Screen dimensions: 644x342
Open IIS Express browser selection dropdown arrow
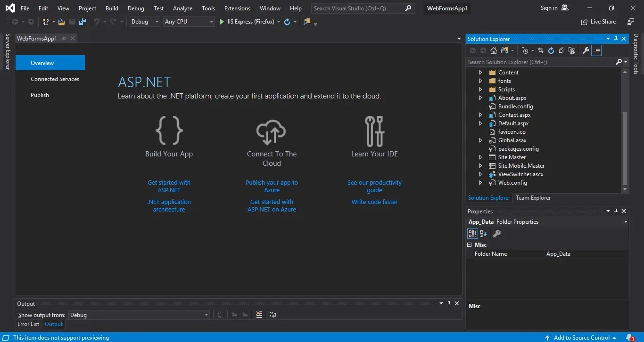[279, 22]
